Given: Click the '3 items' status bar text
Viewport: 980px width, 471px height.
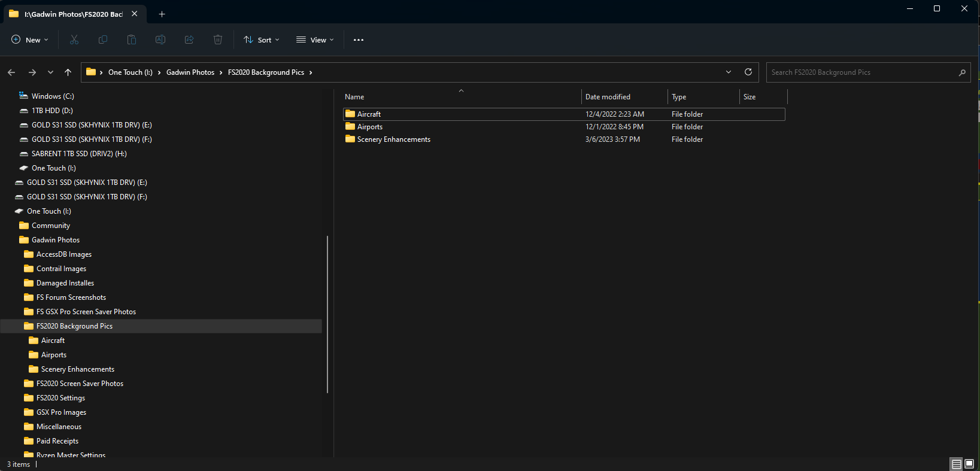Looking at the screenshot, I should pyautogui.click(x=19, y=464).
